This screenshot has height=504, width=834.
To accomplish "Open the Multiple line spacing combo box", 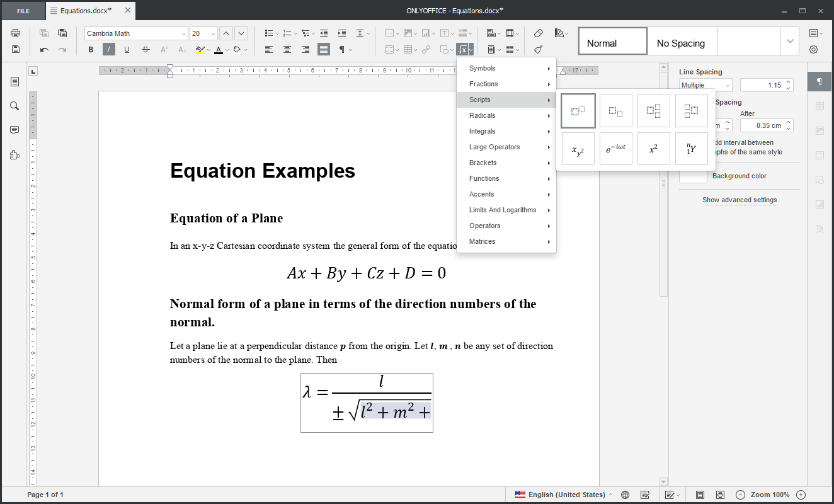I will click(705, 85).
